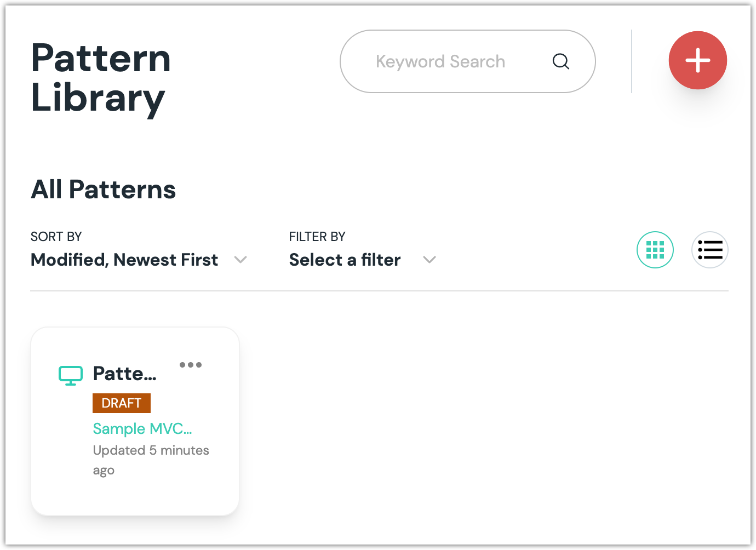Open the Sample MVC link
The image size is (756, 550).
pyautogui.click(x=142, y=428)
